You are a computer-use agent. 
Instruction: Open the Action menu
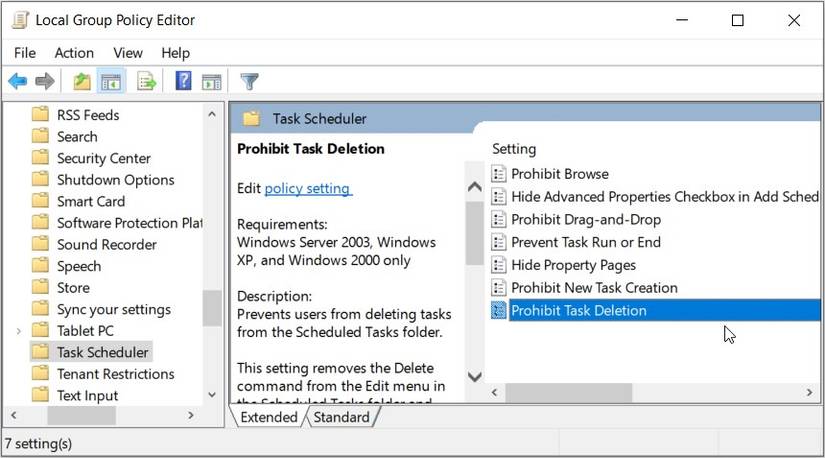point(74,53)
